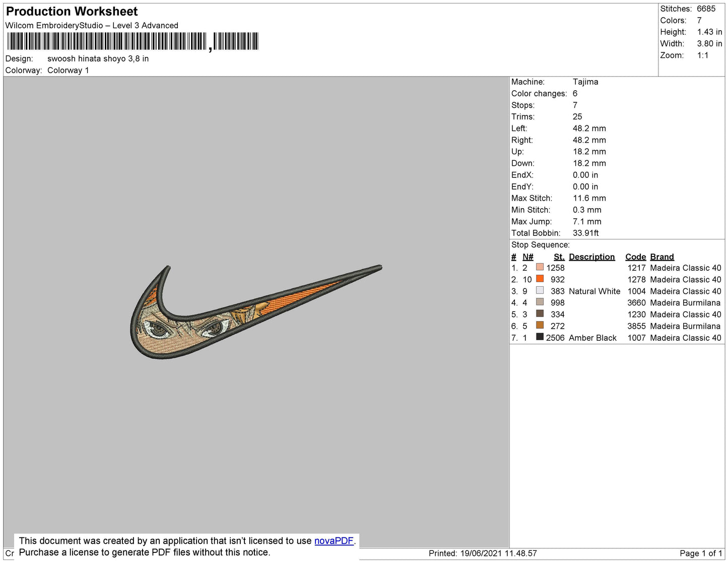Click the Zoom value 1:1
Screen dimensions: 728x563
(x=703, y=55)
